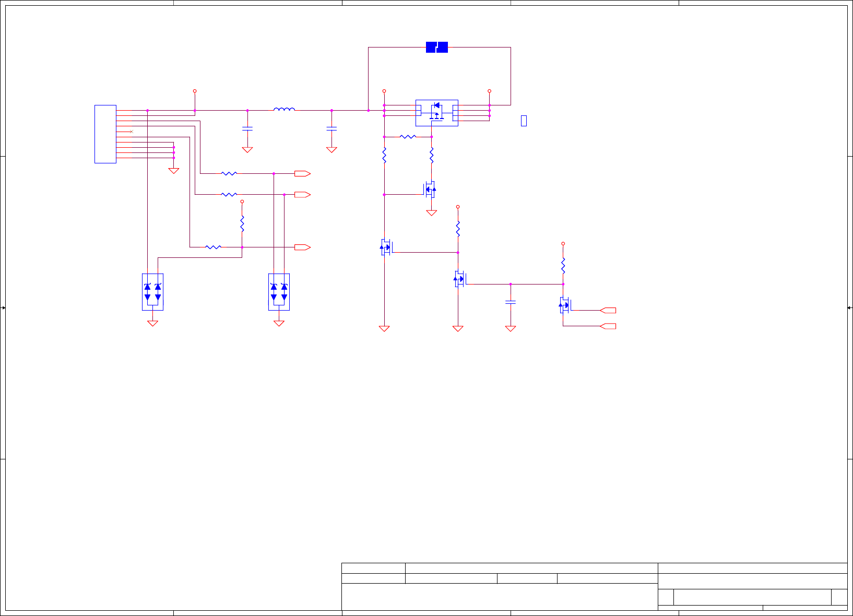The width and height of the screenshot is (853, 616).
Task: Select the capacitor just right of the inductor
Action: (331, 128)
